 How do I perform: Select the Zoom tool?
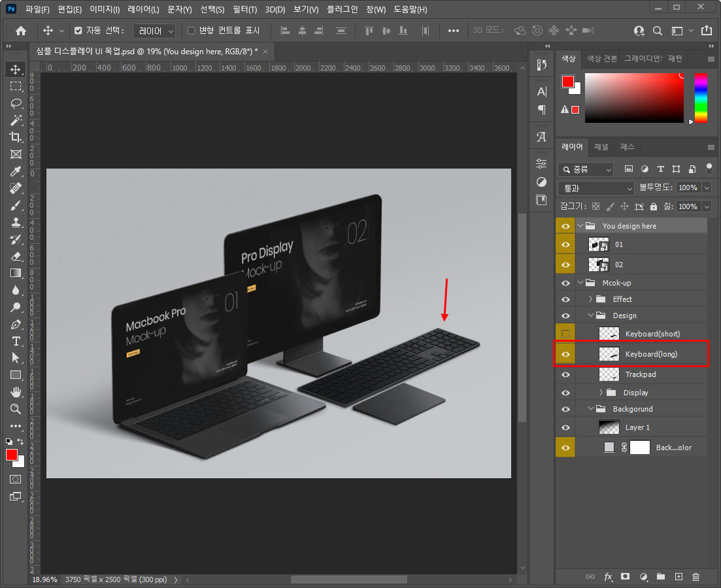click(x=16, y=409)
